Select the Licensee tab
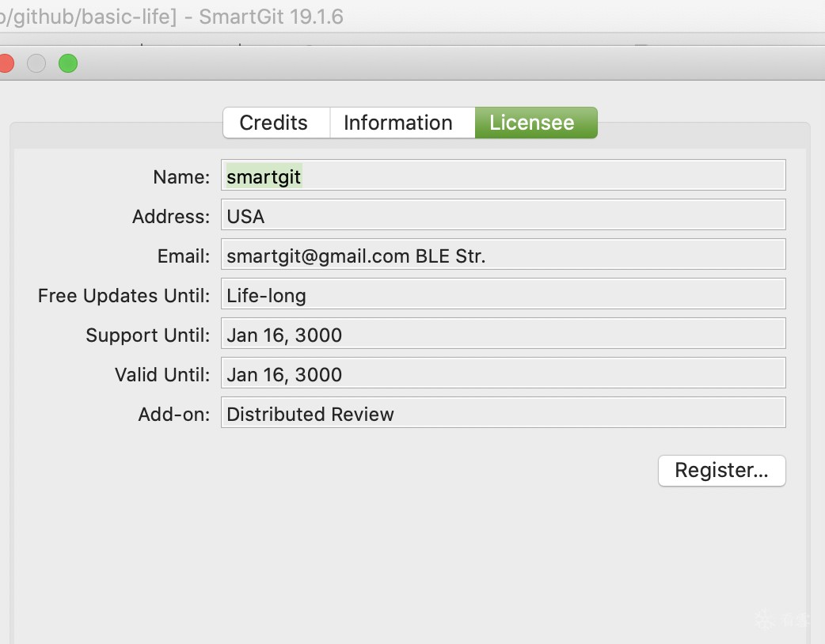The height and width of the screenshot is (644, 825). coord(532,123)
